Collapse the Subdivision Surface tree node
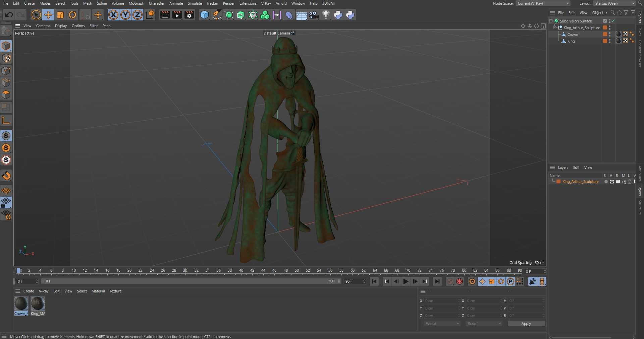 pos(551,21)
